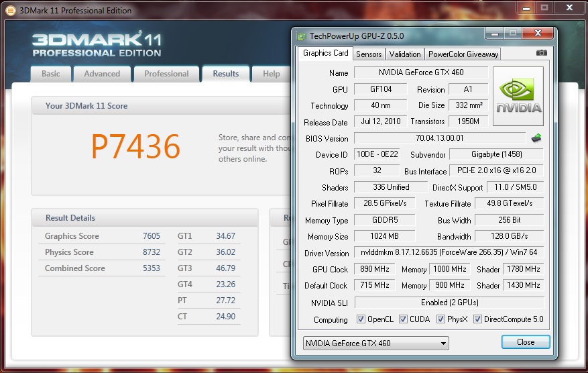588x373 pixels.
Task: Click the Default Clock 715 MHz value
Action: click(375, 285)
